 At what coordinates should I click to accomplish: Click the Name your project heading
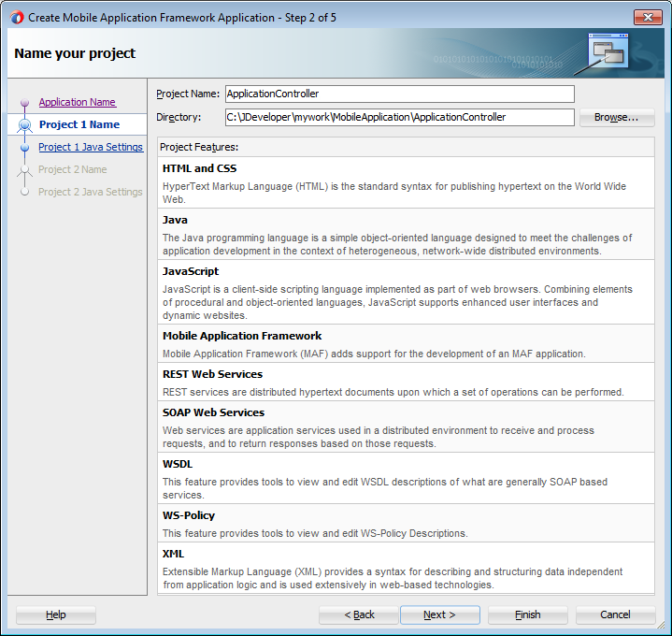75,53
